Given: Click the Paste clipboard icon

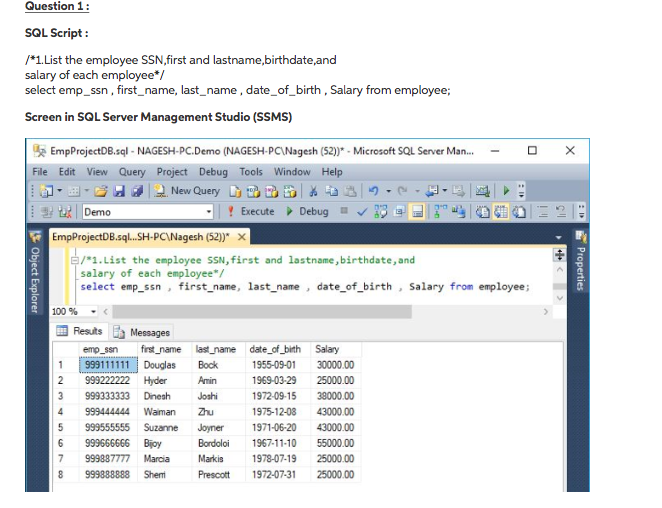Looking at the screenshot, I should (x=350, y=191).
